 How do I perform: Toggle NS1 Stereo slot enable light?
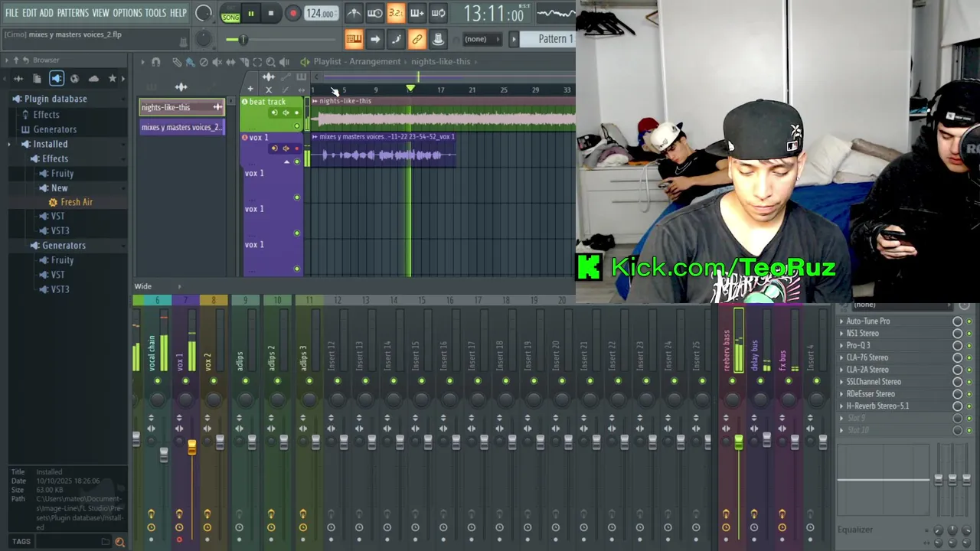pyautogui.click(x=969, y=334)
